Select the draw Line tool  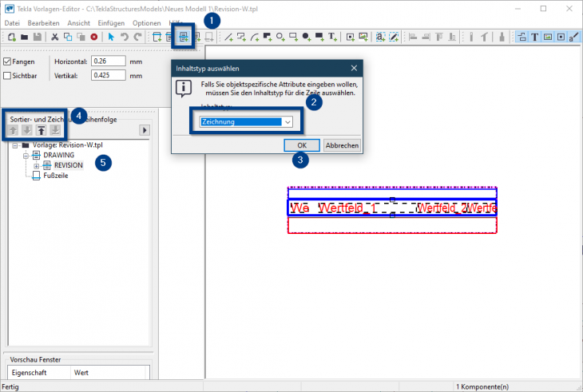pos(228,37)
